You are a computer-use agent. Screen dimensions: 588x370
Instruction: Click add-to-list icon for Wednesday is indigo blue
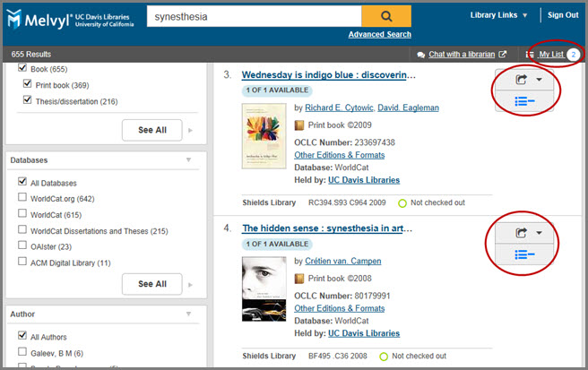coord(525,102)
